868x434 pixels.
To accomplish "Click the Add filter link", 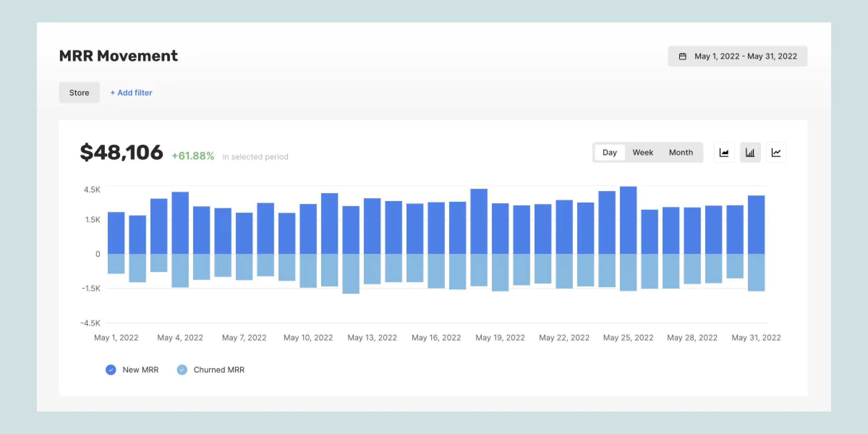I will 131,93.
